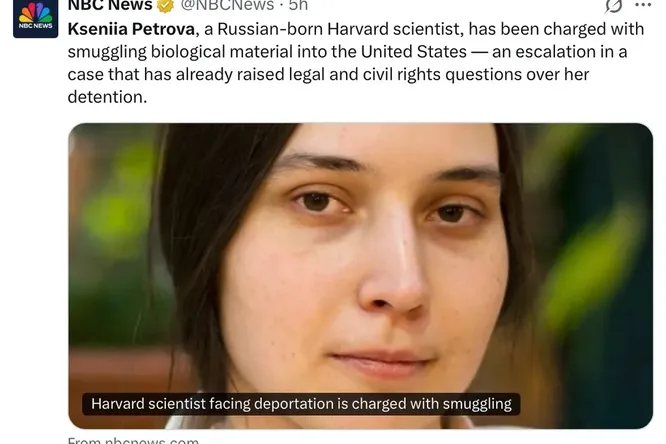The width and height of the screenshot is (666, 444).
Task: Click the Harvard scientist facing deportation headline caption
Action: coord(301,404)
